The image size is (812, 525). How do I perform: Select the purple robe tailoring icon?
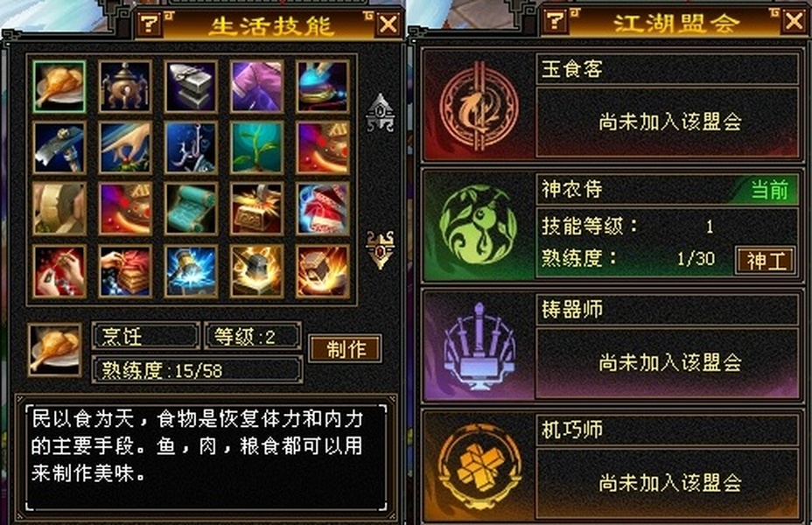click(257, 87)
